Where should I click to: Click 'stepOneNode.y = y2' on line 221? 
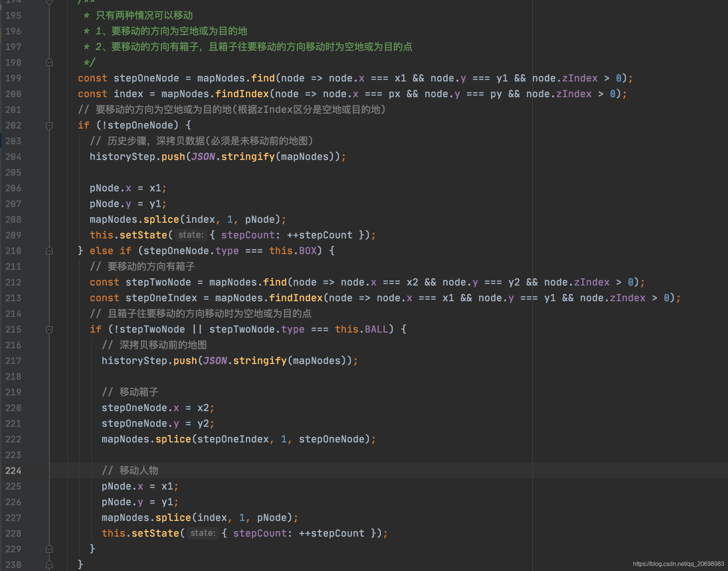(x=155, y=423)
